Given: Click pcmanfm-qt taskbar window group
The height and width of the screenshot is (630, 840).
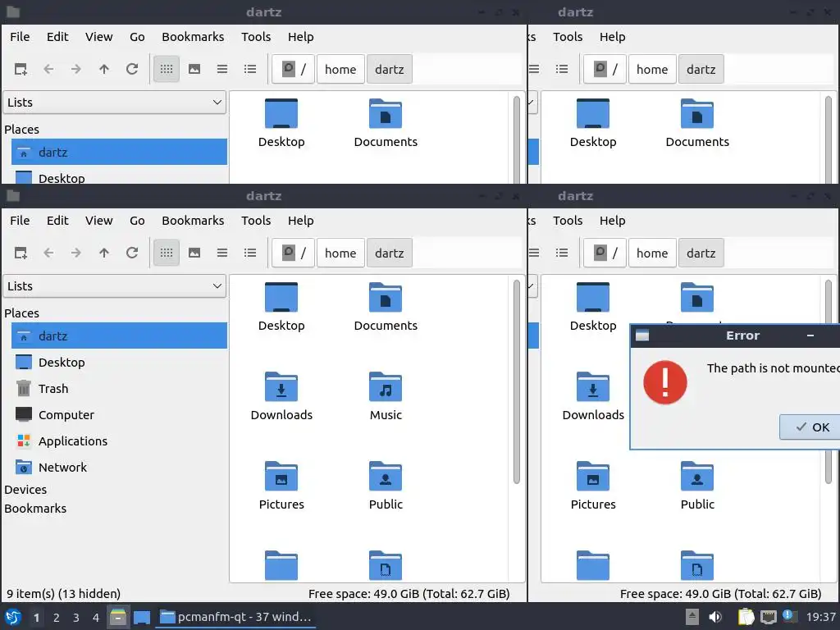Looking at the screenshot, I should pyautogui.click(x=235, y=617).
